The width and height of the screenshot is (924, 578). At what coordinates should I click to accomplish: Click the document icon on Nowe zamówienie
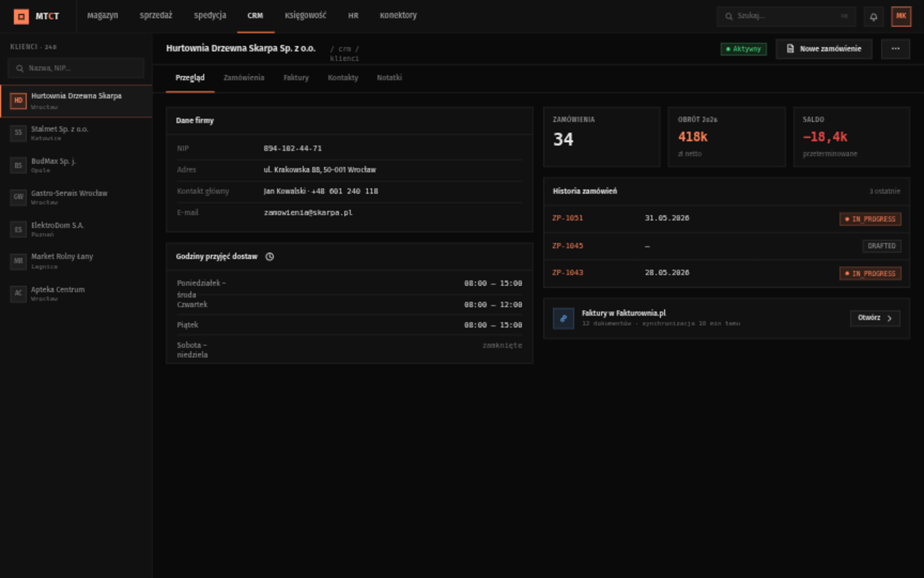click(x=790, y=49)
